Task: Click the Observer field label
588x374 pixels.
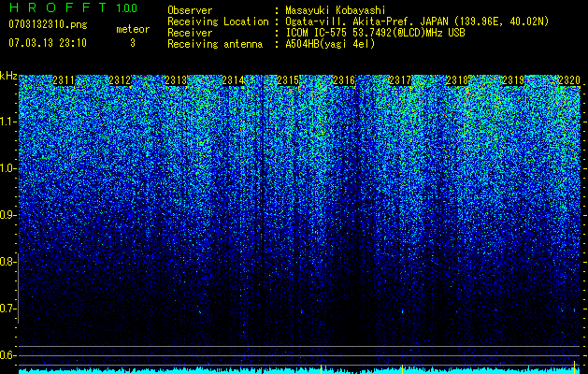Action: pyautogui.click(x=190, y=11)
